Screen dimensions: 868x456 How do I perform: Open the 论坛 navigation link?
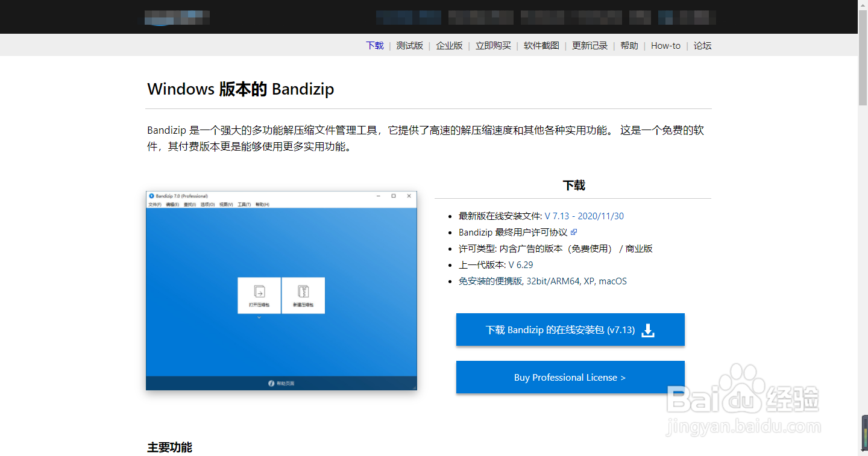pos(702,45)
